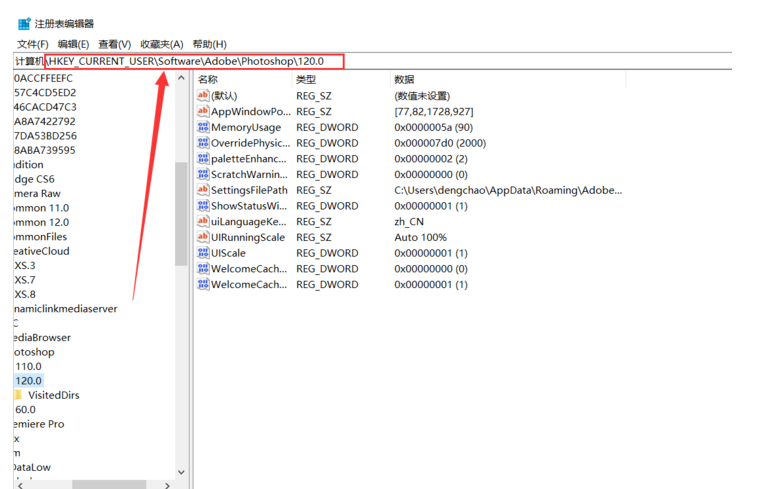Select the mera Raw tree key
Viewport: 758px width, 489px height.
[37, 194]
